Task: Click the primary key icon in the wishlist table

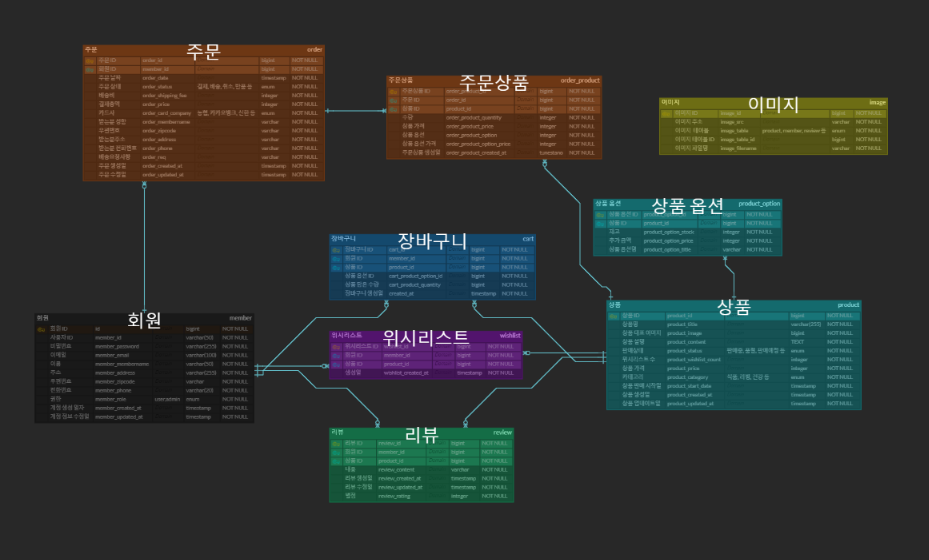Action: click(337, 347)
